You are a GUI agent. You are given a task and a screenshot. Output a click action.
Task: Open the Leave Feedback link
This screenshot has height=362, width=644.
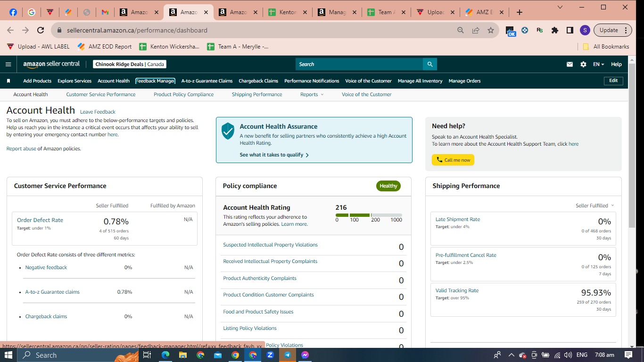98,112
